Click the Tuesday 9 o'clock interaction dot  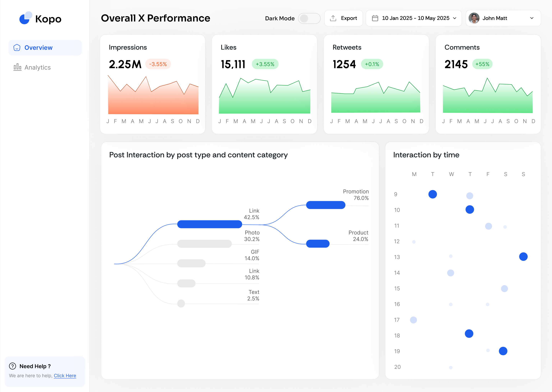(x=432, y=194)
